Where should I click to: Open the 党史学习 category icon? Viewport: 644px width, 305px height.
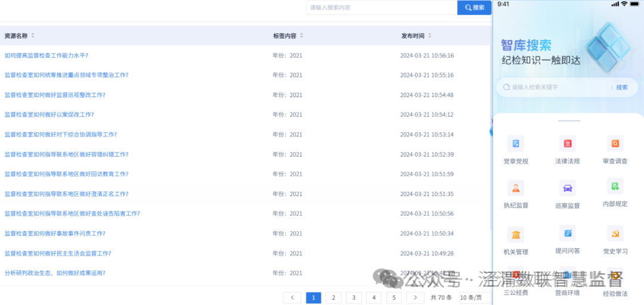[615, 234]
